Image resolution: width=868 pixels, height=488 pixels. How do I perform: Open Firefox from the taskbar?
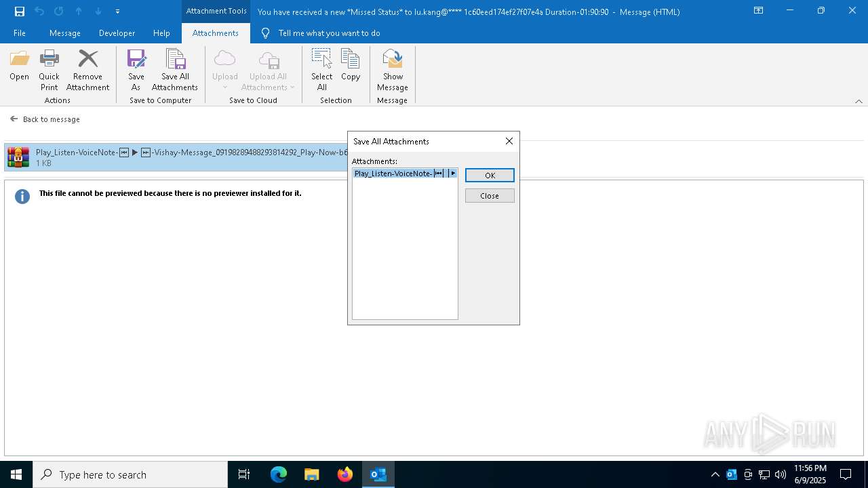pyautogui.click(x=345, y=474)
